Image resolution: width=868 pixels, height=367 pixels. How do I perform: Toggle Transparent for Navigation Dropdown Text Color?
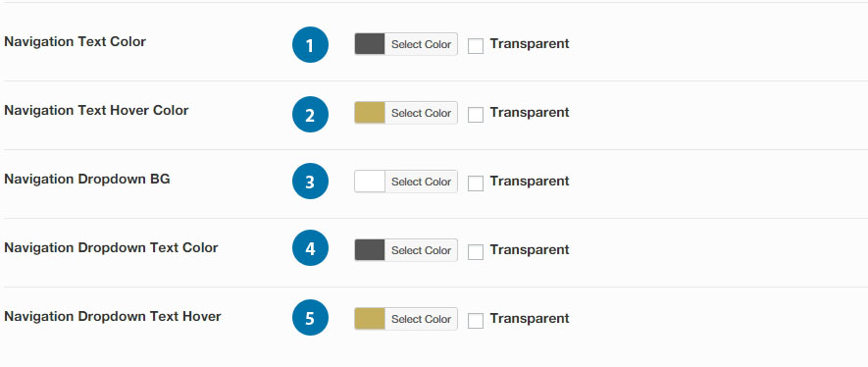[x=476, y=252]
